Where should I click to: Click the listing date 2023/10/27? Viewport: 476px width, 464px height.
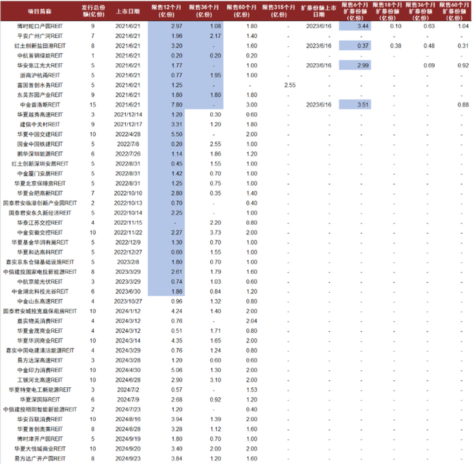coord(128,302)
